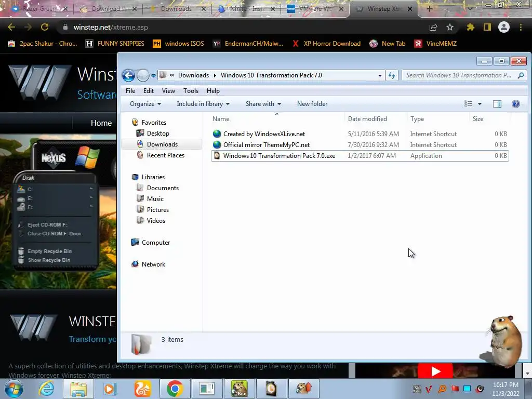Open the Include in library dropdown

coord(203,104)
